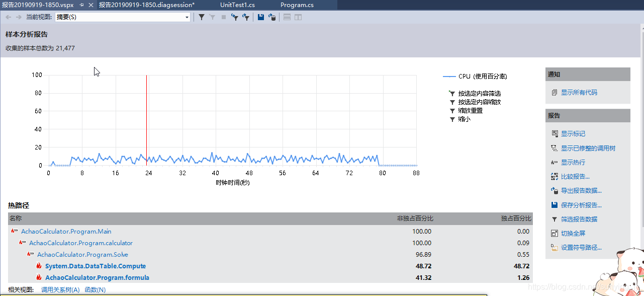Click the 导出报告数据... link
The width and height of the screenshot is (644, 296).
(582, 191)
